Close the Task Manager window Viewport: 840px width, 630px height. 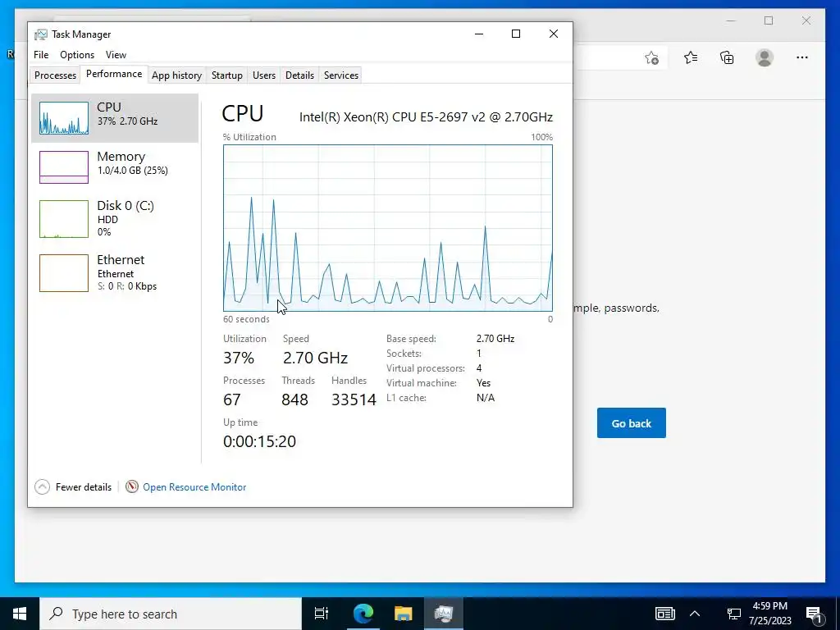pos(554,34)
